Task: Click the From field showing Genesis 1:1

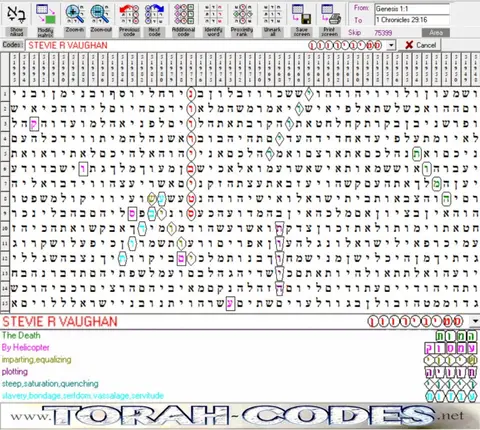Action: pos(412,9)
